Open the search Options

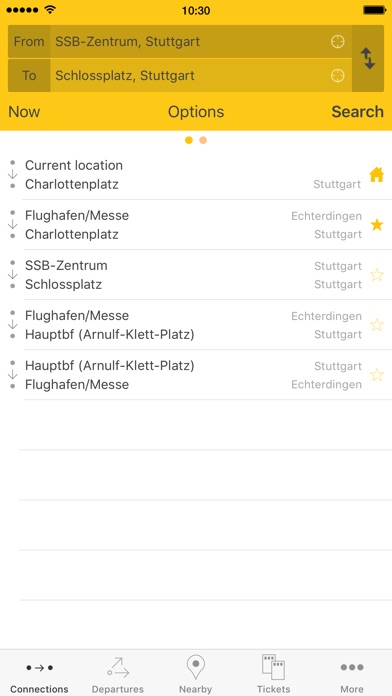(196, 112)
